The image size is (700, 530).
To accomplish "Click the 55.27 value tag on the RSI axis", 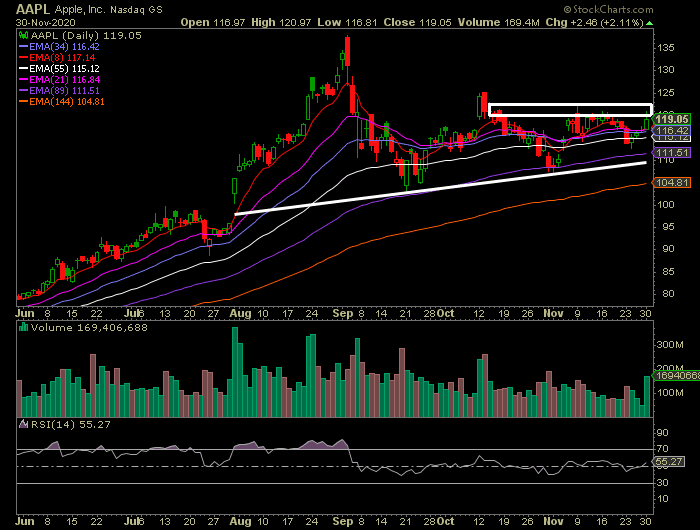I will tap(669, 462).
